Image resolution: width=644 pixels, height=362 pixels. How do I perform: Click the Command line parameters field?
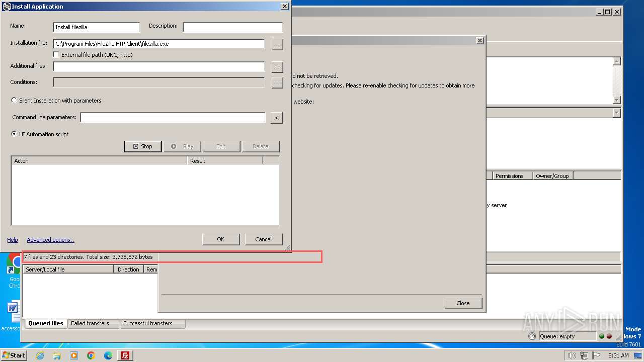(x=173, y=117)
